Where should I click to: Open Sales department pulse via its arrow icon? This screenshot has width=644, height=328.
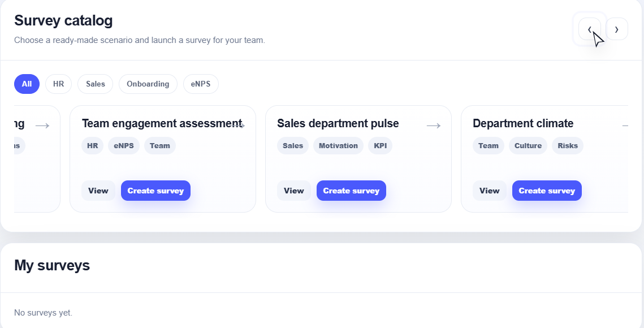pos(434,126)
